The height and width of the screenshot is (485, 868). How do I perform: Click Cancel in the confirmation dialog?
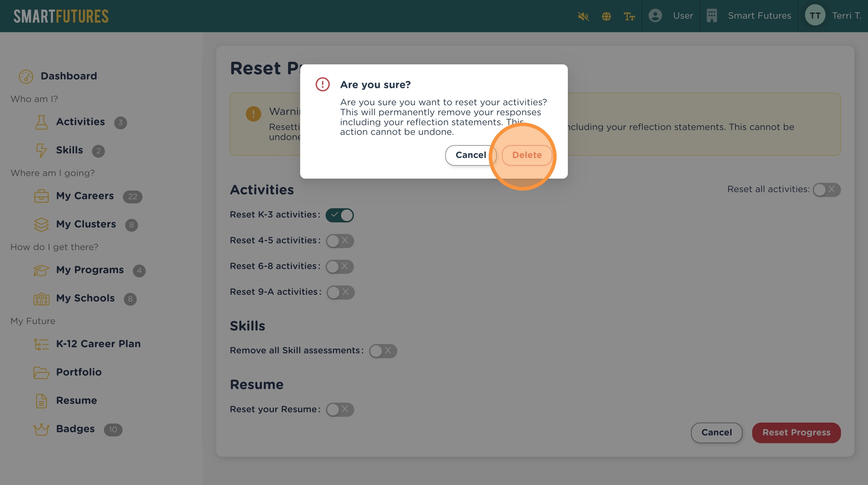pyautogui.click(x=470, y=155)
